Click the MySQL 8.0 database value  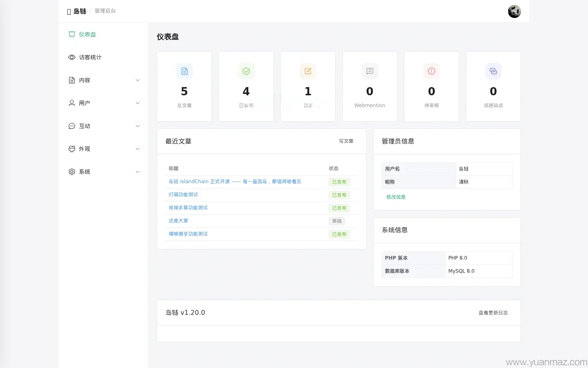coord(461,271)
